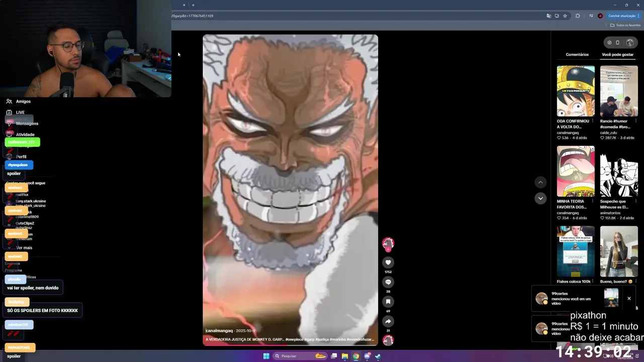Share the video via arrow icon
The width and height of the screenshot is (644, 362).
click(x=388, y=321)
